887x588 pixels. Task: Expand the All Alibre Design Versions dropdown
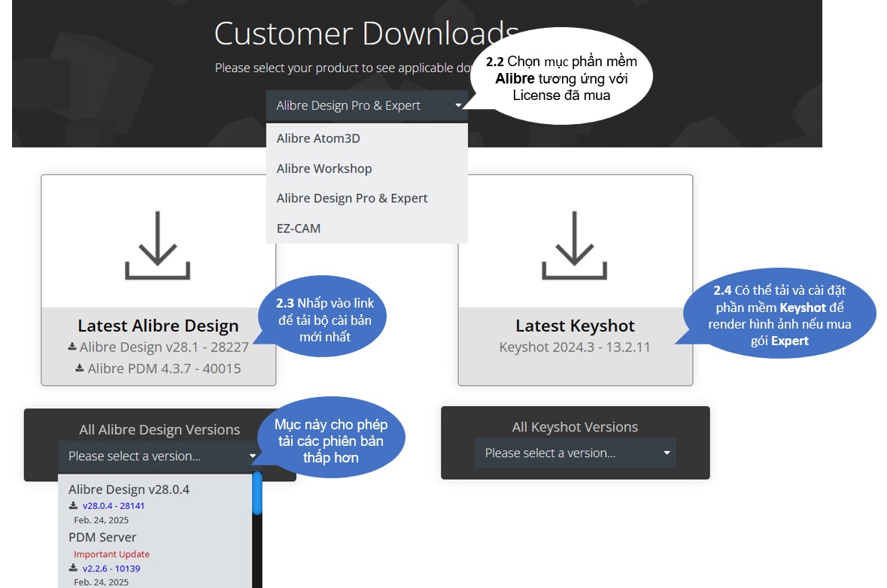tap(161, 456)
